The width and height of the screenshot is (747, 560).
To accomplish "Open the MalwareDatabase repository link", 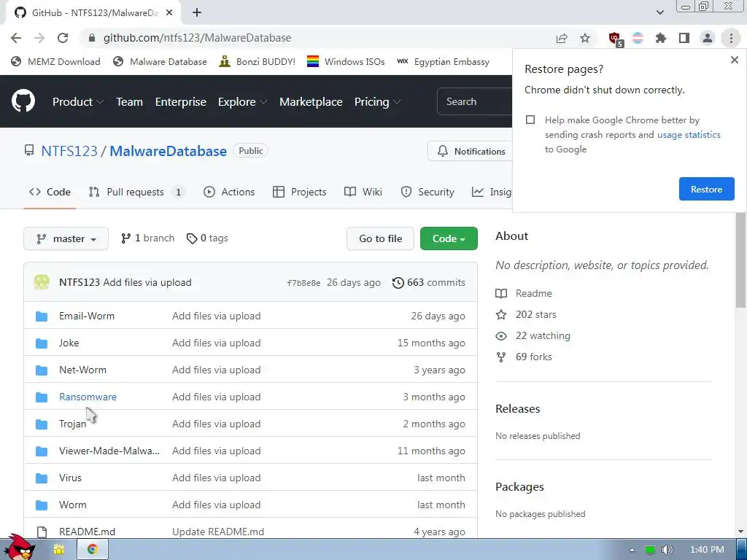I will tap(169, 151).
